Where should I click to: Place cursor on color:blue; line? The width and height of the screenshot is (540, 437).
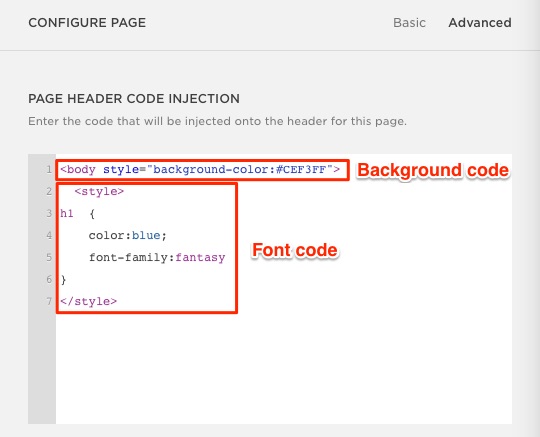128,236
